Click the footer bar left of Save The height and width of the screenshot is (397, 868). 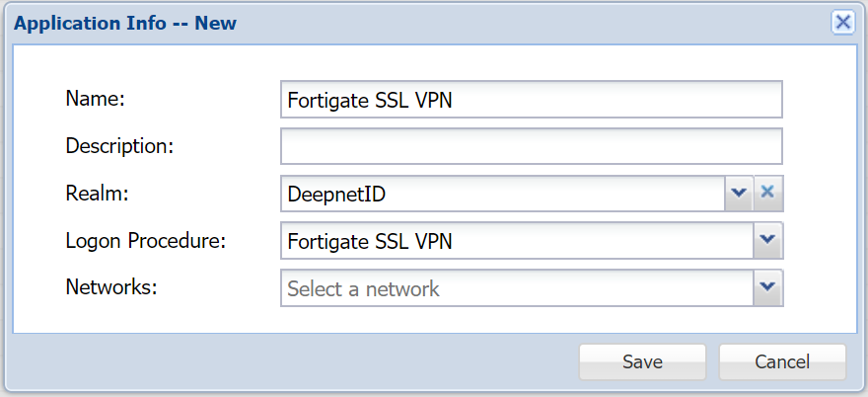tap(296, 361)
